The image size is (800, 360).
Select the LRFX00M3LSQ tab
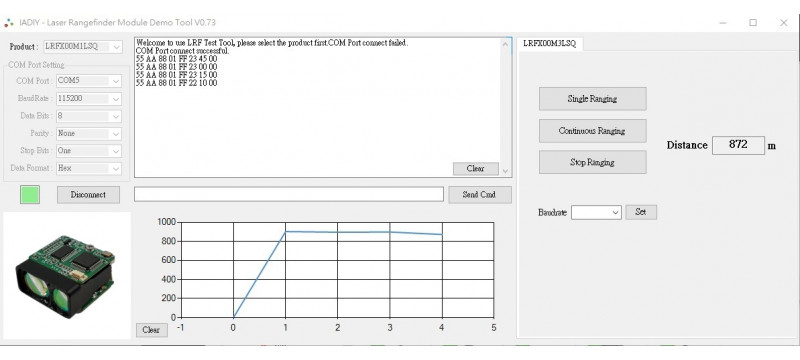(x=549, y=44)
